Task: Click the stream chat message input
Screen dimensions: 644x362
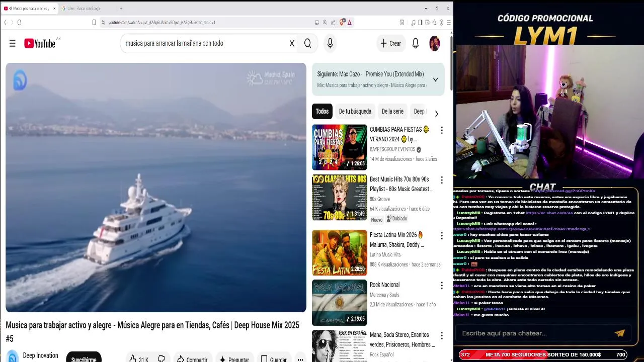Action: click(533, 333)
